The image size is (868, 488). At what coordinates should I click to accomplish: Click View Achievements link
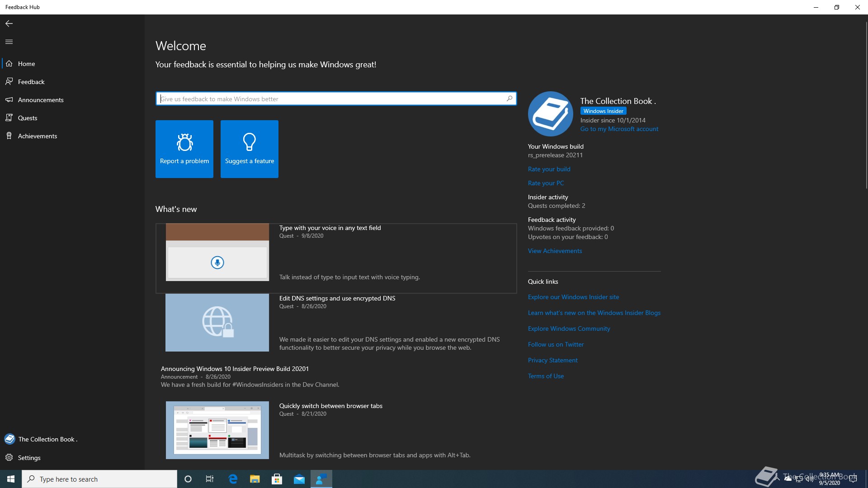pyautogui.click(x=555, y=251)
